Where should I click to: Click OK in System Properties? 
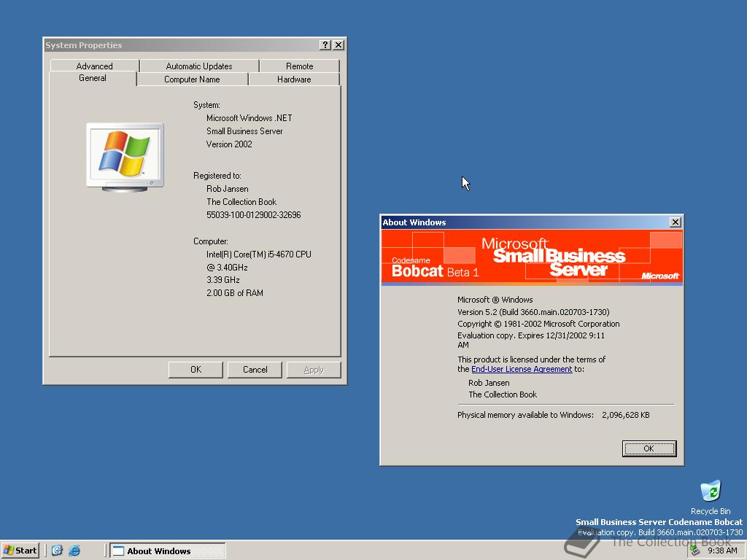point(196,370)
